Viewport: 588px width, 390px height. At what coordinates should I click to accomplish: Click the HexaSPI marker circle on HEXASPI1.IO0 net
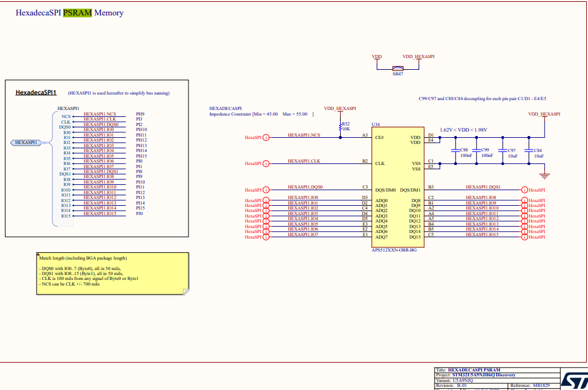[266, 201]
